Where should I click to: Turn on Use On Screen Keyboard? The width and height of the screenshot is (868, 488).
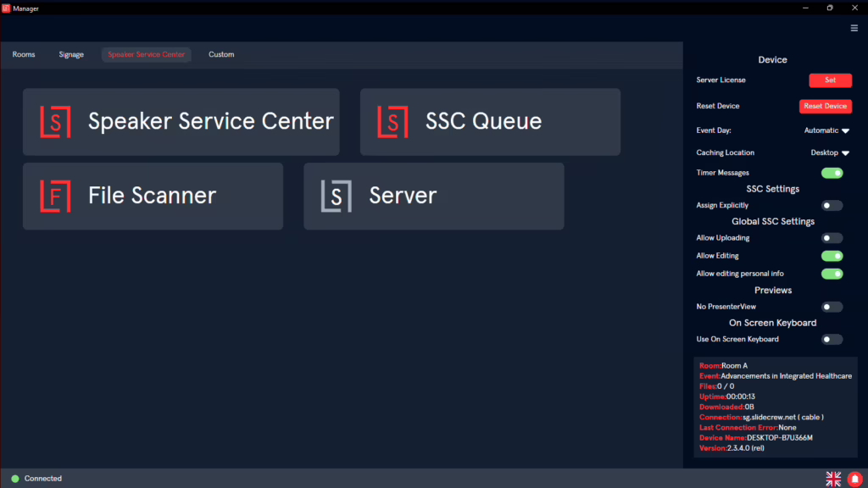pyautogui.click(x=832, y=339)
